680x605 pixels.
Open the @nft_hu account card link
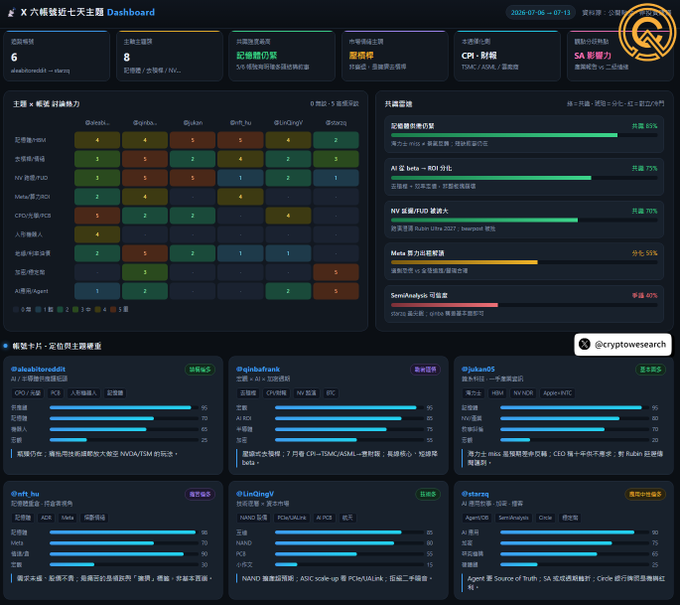click(25, 494)
